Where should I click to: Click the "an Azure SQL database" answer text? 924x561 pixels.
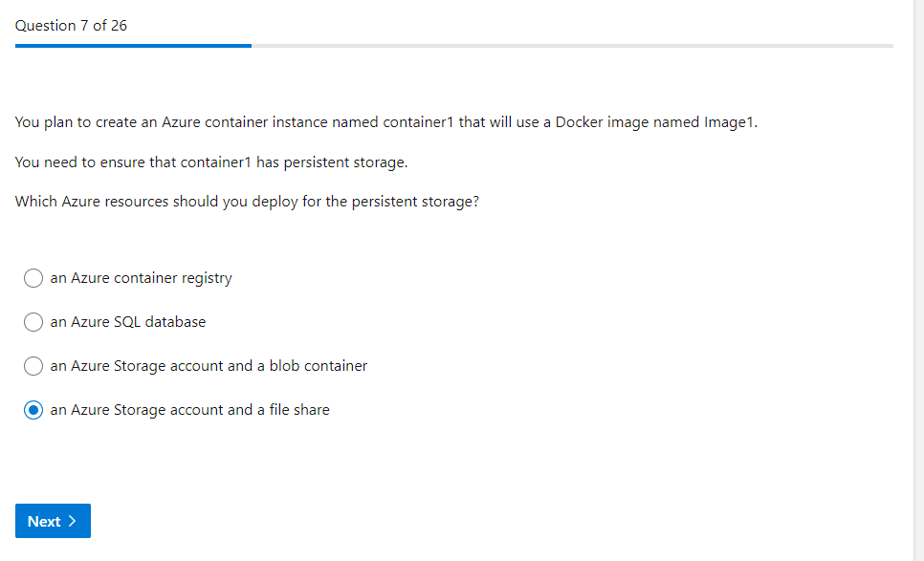[x=128, y=322]
